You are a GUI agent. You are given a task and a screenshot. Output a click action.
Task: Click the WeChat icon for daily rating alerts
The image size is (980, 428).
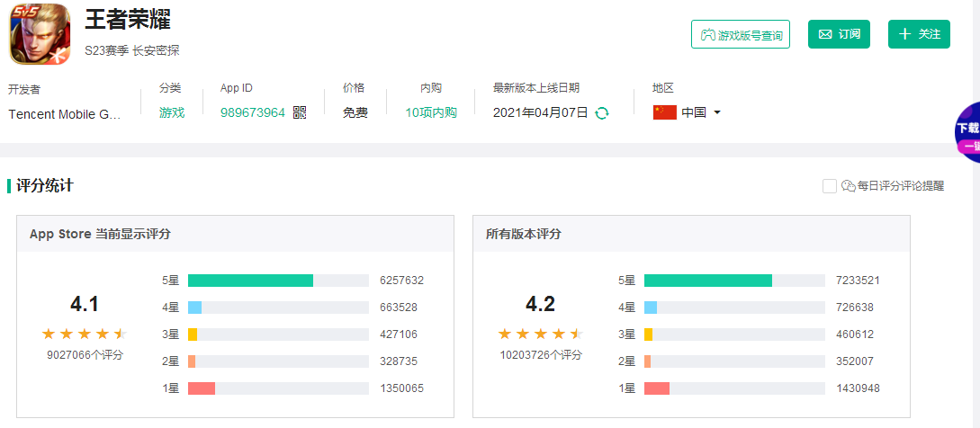click(x=847, y=186)
